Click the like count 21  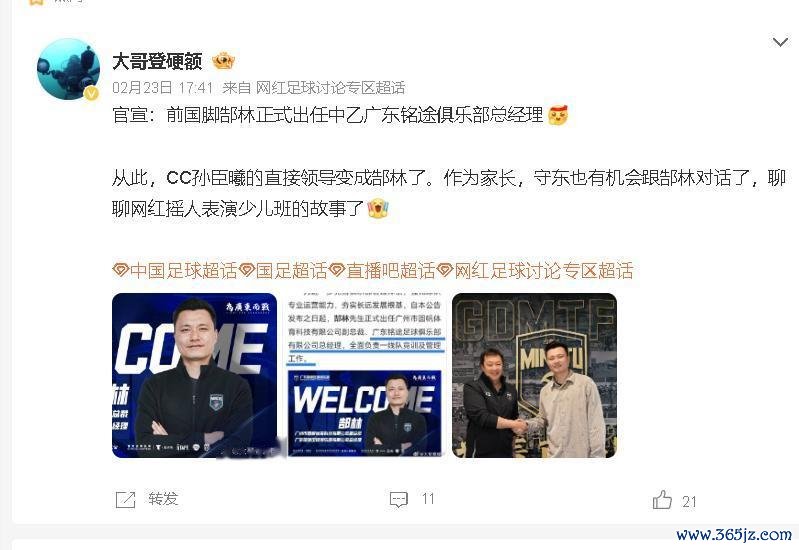click(x=689, y=502)
